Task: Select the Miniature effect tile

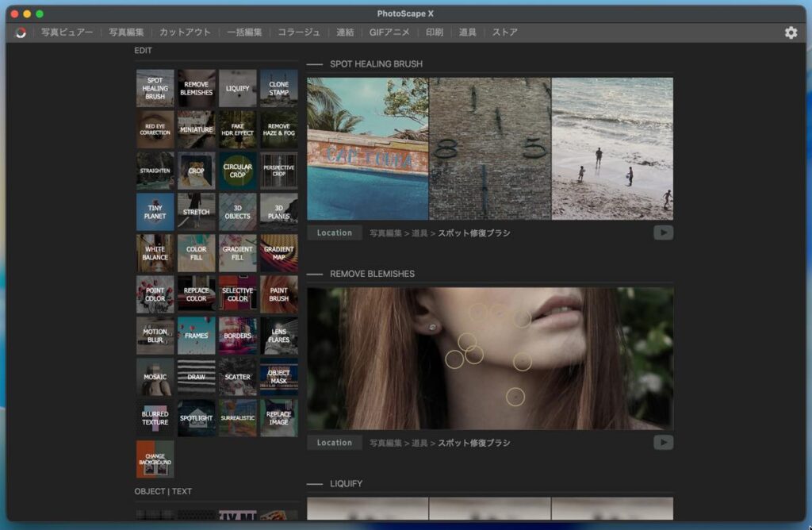Action: click(x=197, y=129)
